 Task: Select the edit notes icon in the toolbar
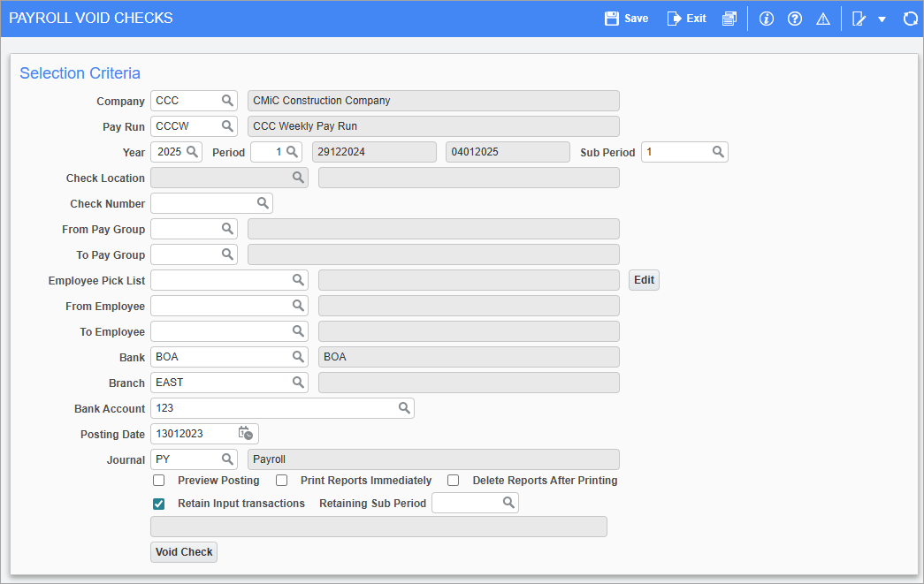[x=856, y=18]
